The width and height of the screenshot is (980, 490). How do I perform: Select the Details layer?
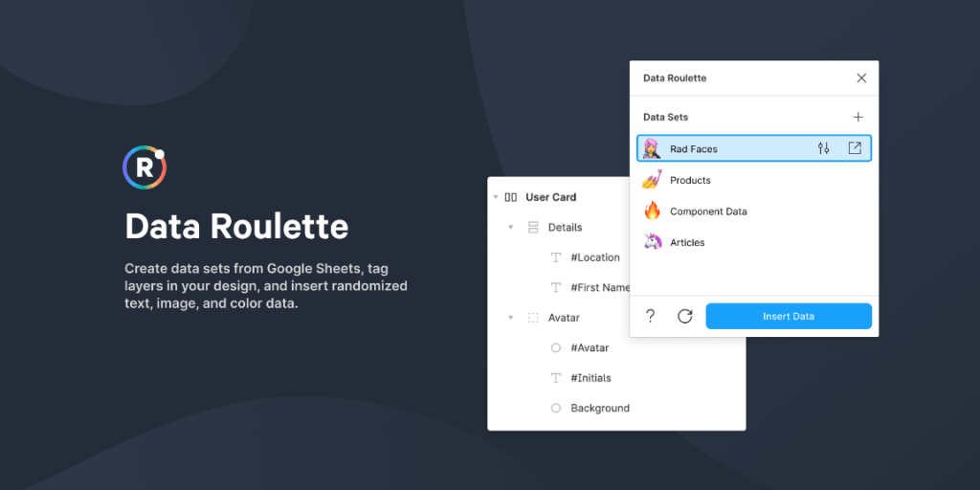565,227
